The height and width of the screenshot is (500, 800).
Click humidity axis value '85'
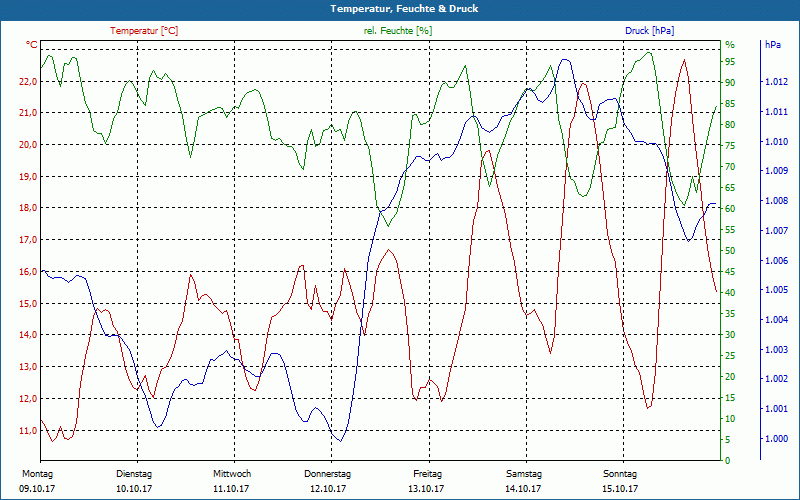730,104
